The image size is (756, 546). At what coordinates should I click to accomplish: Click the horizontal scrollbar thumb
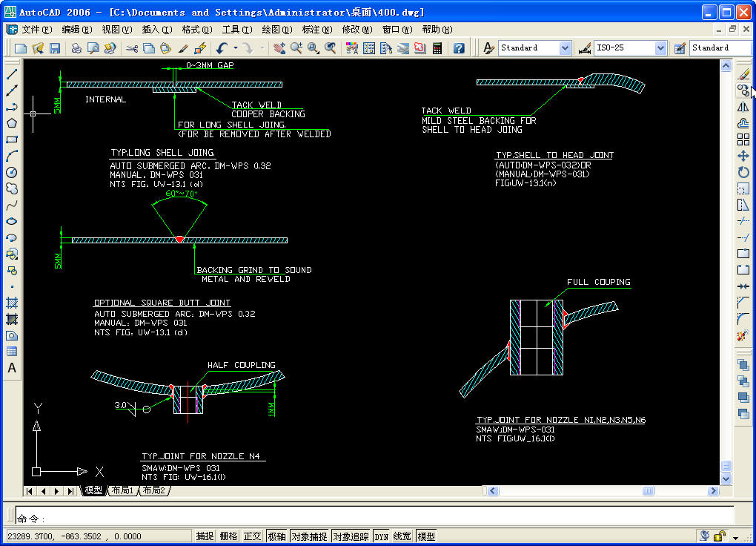649,491
